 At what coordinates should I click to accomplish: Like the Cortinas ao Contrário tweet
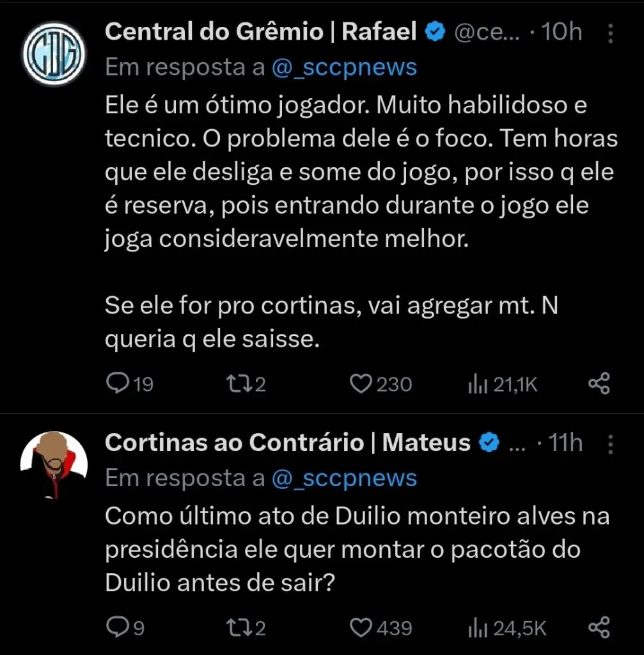[362, 627]
